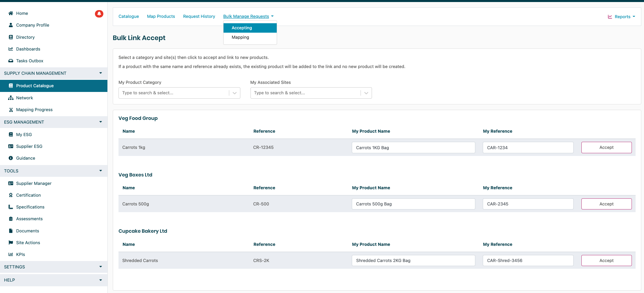Screen dimensions: 644x293
Task: Click the KPIs bar chart icon
Action: [x=11, y=255]
